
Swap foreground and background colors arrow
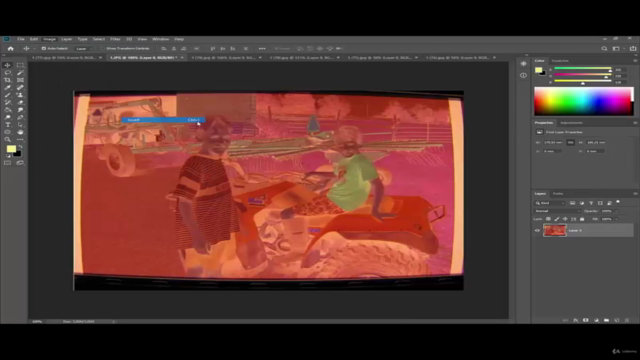(20, 147)
